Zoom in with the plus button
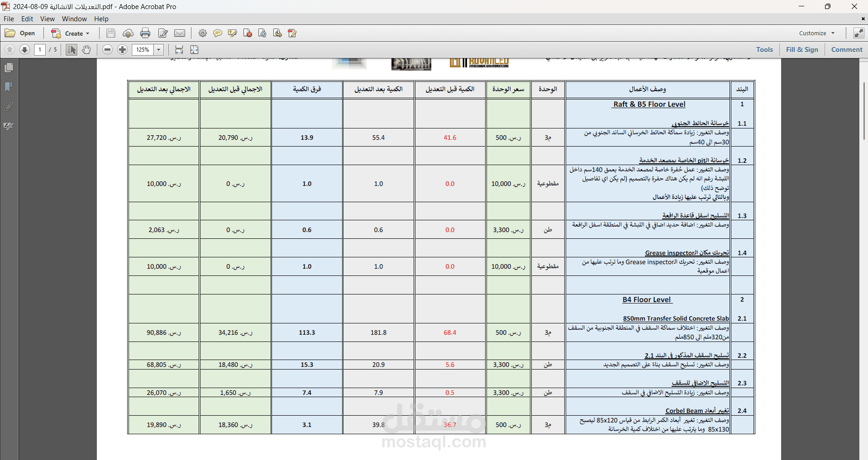 pyautogui.click(x=123, y=50)
